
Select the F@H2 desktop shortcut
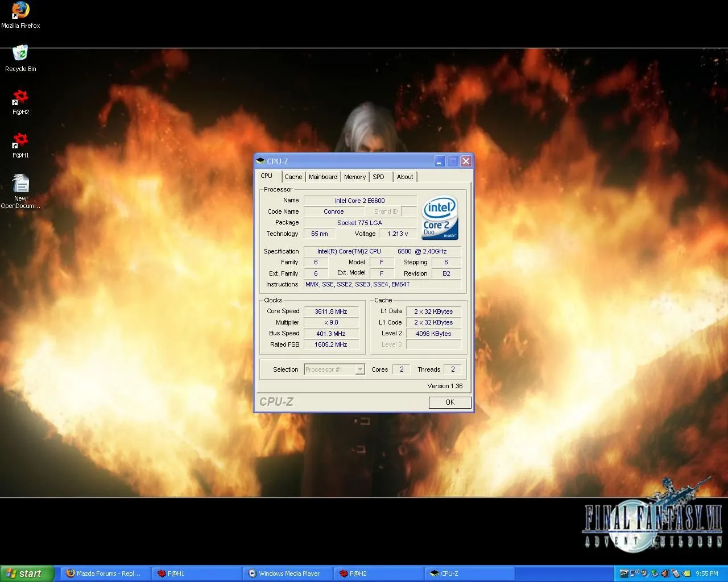click(20, 98)
